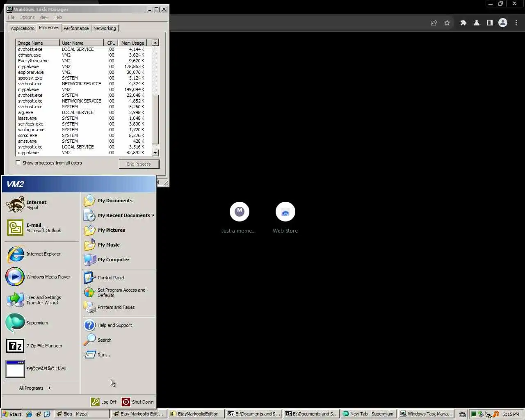Open Control Panel

pos(119,278)
